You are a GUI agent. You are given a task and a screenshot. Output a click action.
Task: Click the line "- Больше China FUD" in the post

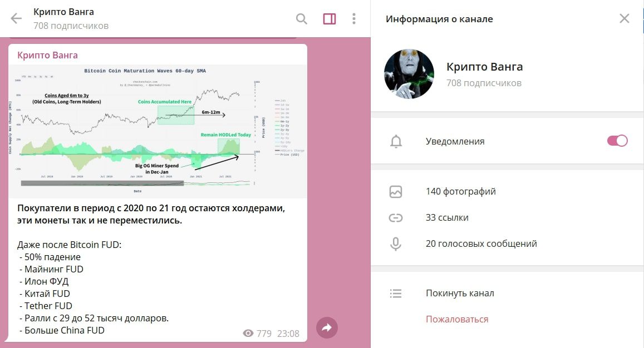tap(62, 330)
